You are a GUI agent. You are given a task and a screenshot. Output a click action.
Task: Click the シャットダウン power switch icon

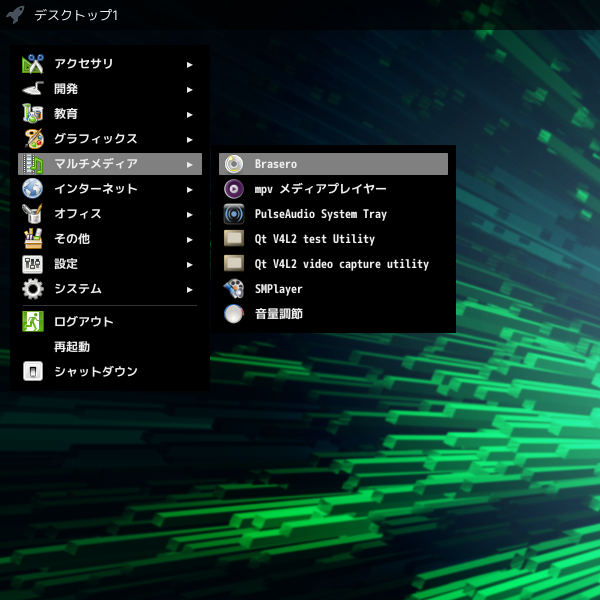point(33,371)
